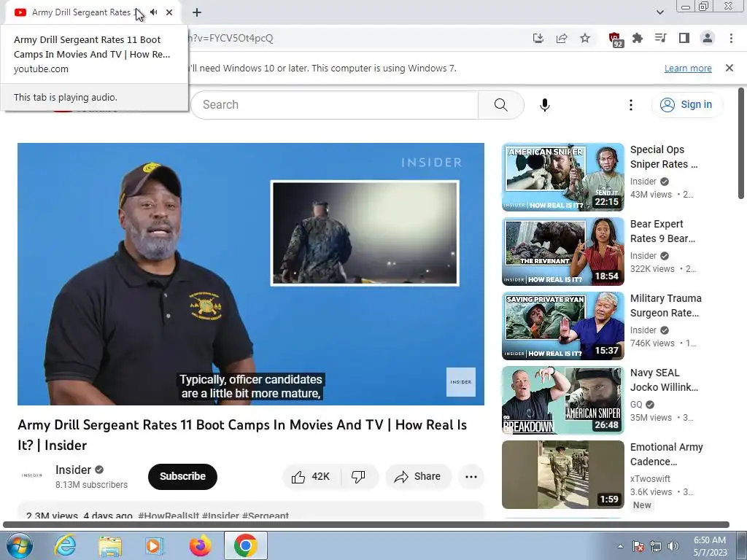747x560 pixels.
Task: Open a new tab with the plus button
Action: [197, 12]
